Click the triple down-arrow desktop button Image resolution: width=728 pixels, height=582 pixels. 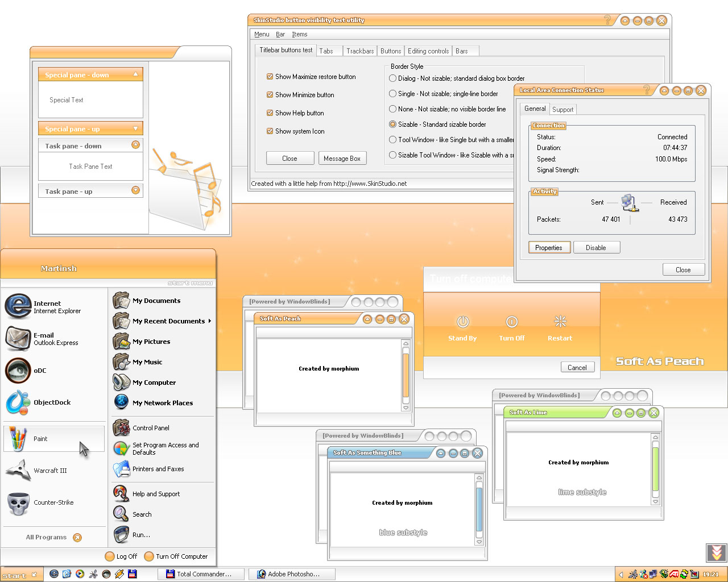click(716, 552)
